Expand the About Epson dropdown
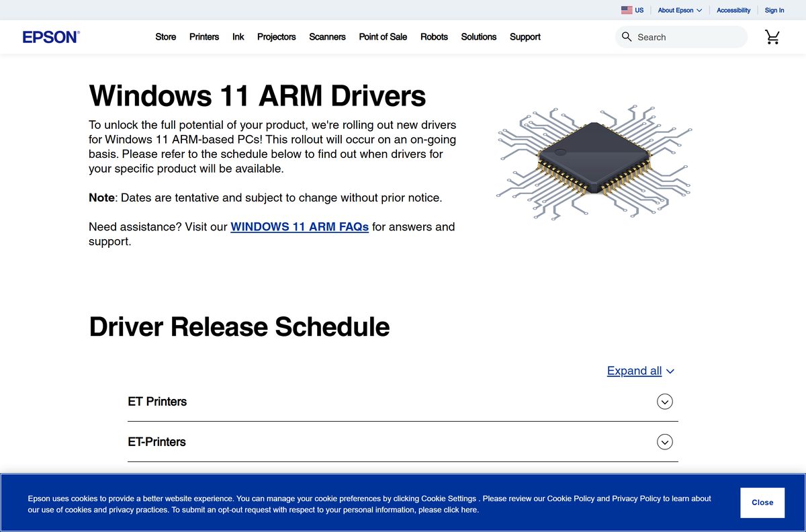 [680, 10]
